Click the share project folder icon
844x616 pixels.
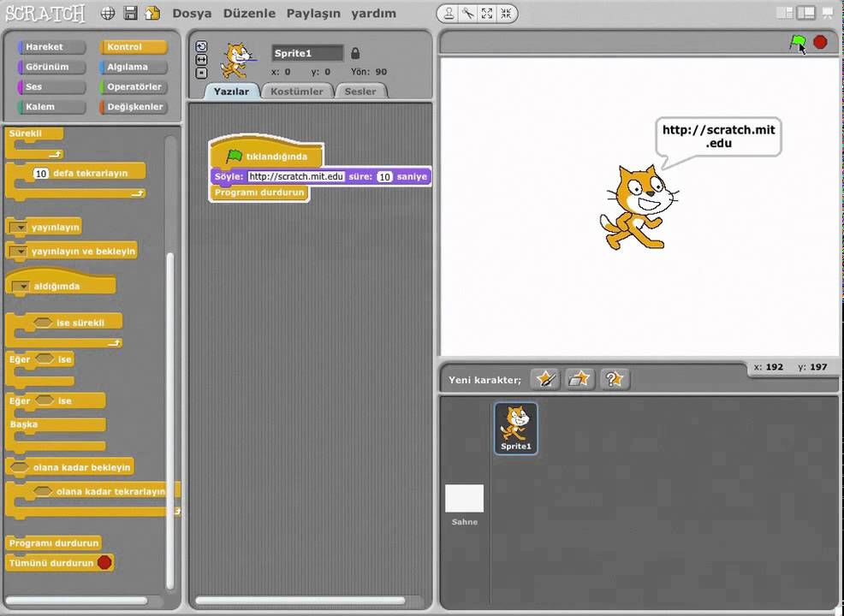pos(153,14)
